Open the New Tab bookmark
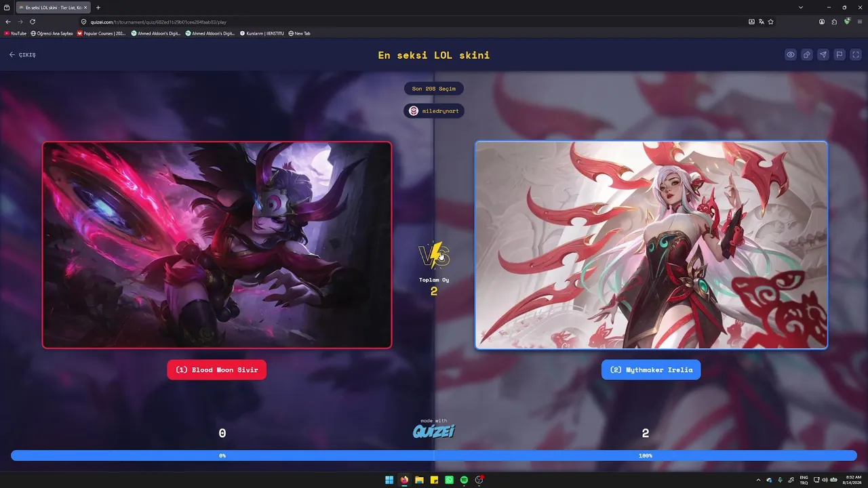The image size is (868, 488). [299, 33]
